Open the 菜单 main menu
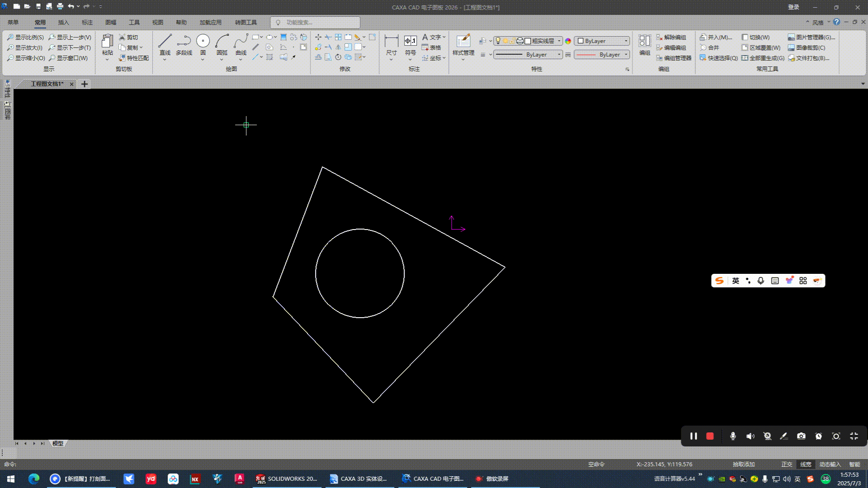The height and width of the screenshot is (488, 868). point(13,22)
